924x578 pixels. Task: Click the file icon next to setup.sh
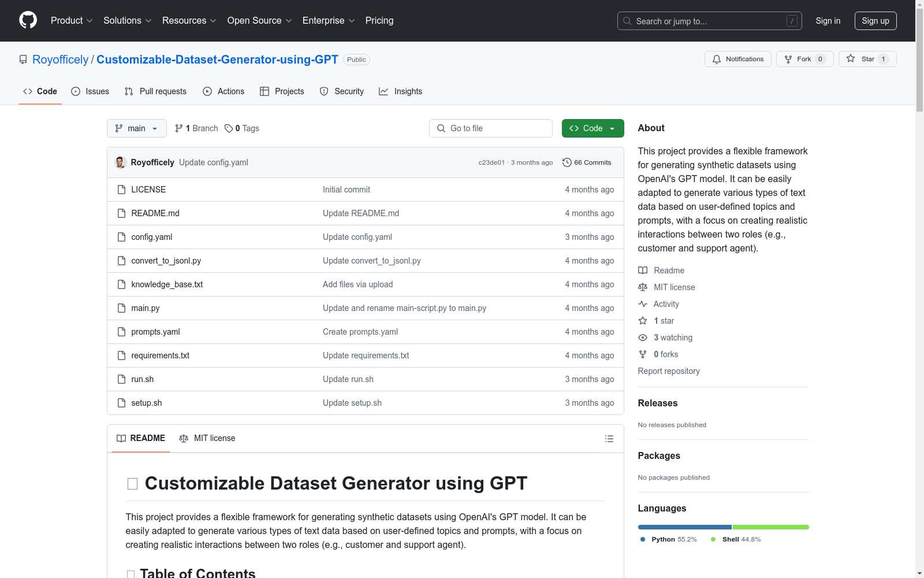coord(121,403)
